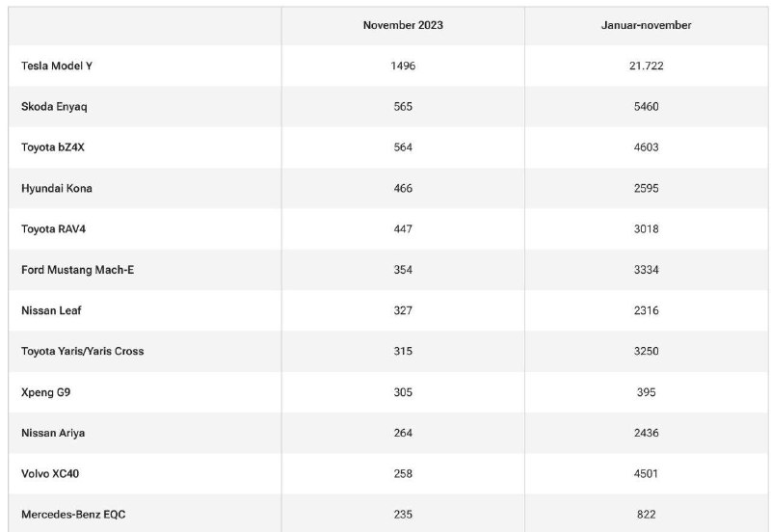The width and height of the screenshot is (771, 532).
Task: Select the Volvo XC40 row label
Action: pyautogui.click(x=50, y=474)
